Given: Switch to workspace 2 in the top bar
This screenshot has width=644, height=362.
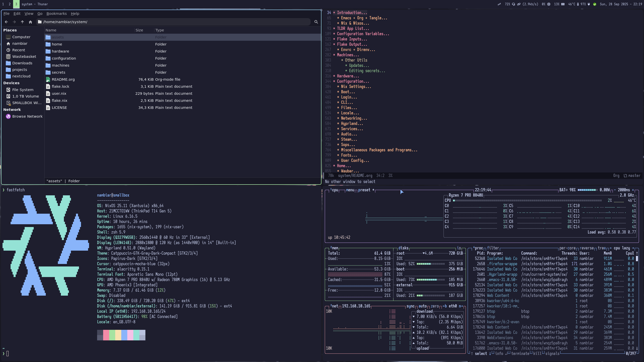Looking at the screenshot, I should click(x=10, y=4).
